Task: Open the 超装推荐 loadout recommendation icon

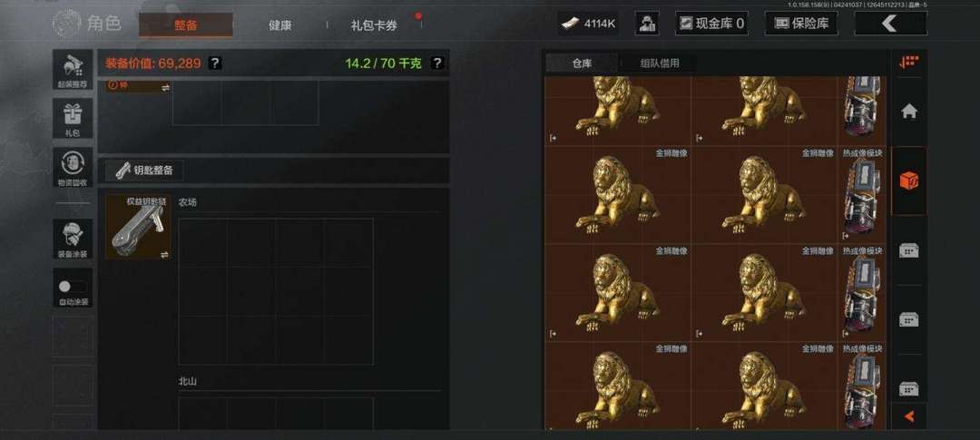Action: [x=73, y=69]
